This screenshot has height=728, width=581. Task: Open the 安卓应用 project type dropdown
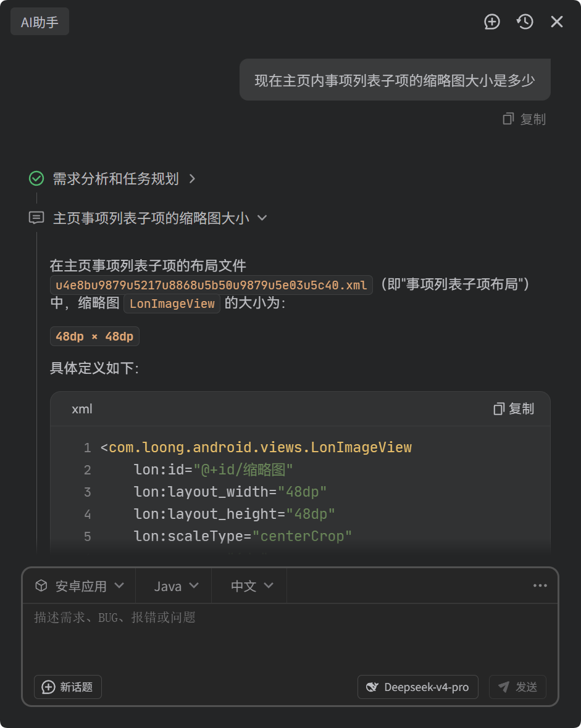[x=80, y=586]
